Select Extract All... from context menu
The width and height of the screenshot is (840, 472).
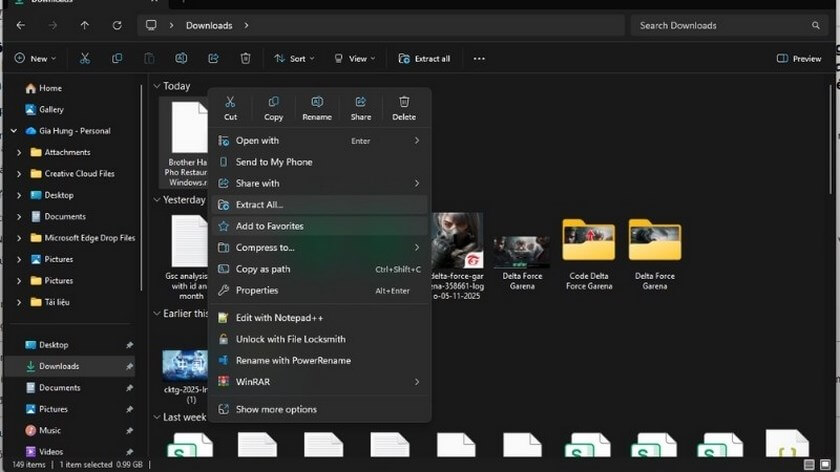[x=259, y=205]
